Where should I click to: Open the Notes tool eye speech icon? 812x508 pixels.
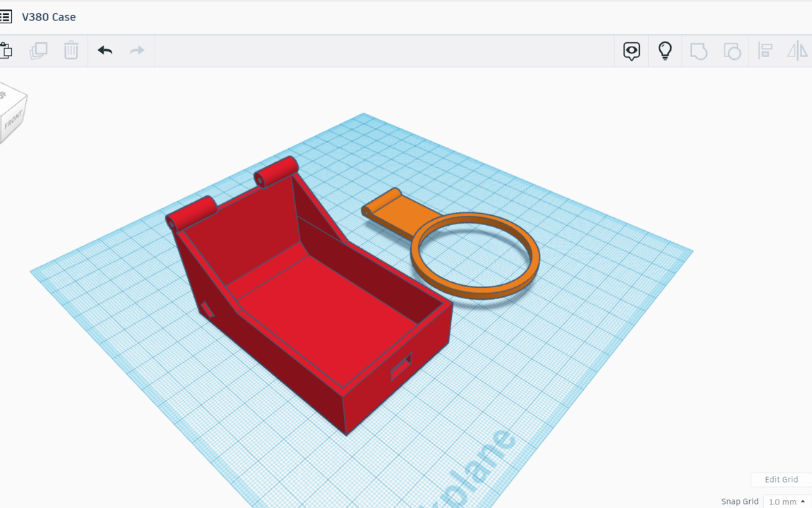[631, 51]
